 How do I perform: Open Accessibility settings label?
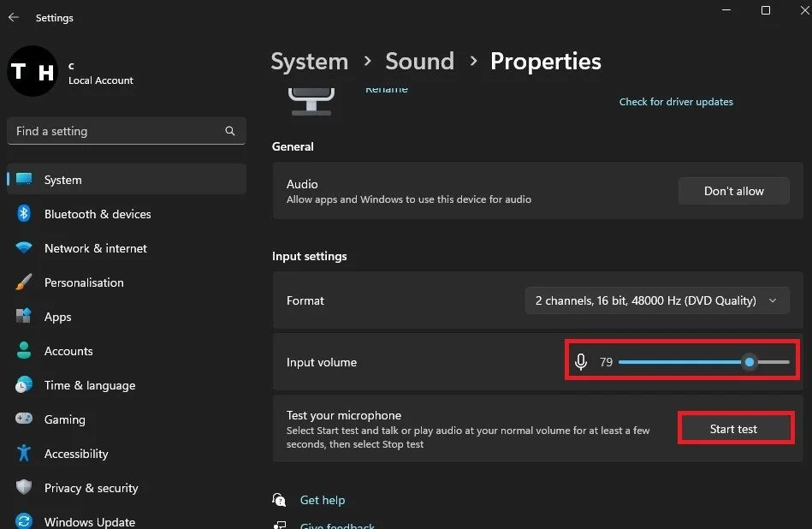[x=76, y=454]
